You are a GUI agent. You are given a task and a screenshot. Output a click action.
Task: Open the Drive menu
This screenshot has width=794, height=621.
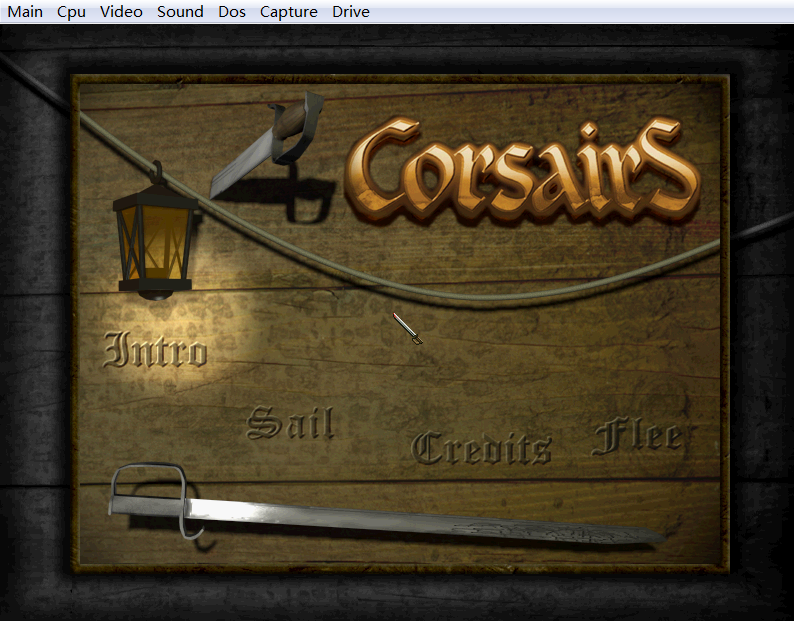(x=350, y=12)
